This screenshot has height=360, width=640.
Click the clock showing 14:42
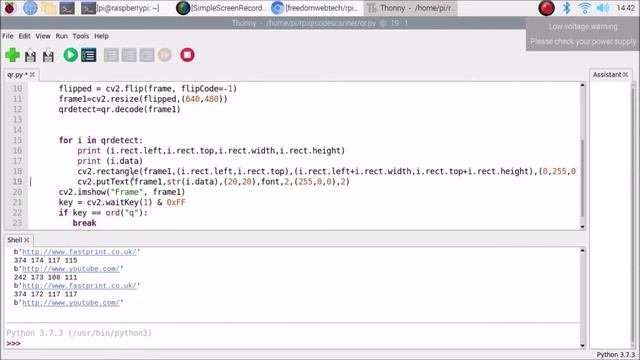click(625, 8)
